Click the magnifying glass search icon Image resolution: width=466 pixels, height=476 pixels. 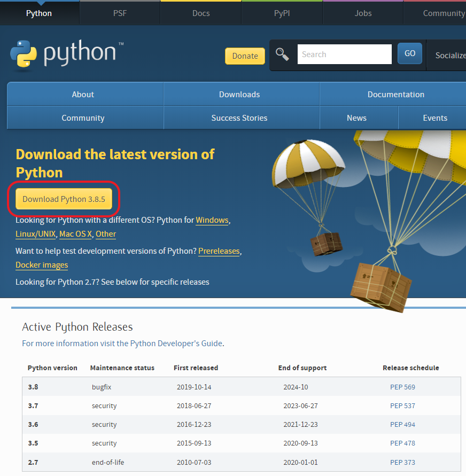[282, 54]
